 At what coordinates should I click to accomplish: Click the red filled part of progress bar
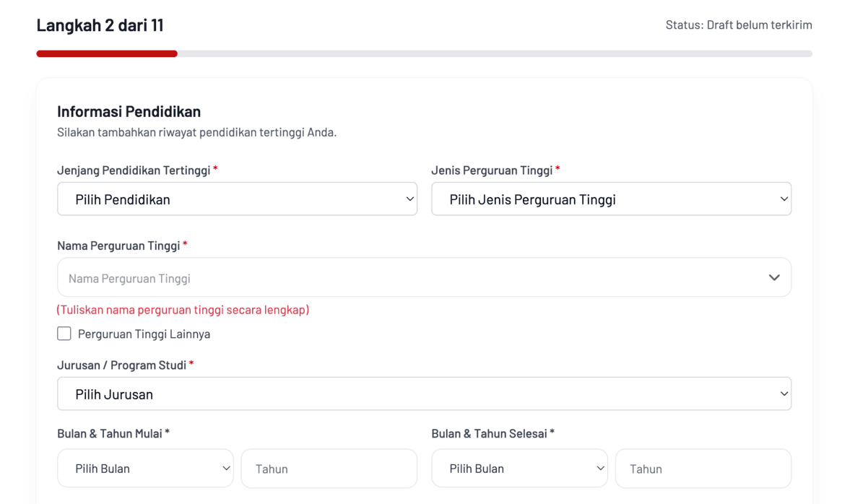pyautogui.click(x=107, y=53)
